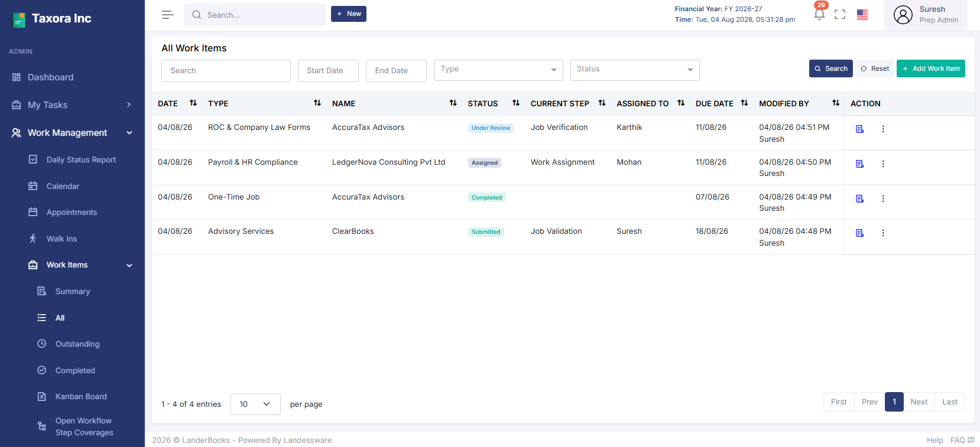Go to Last page in pagination

(x=950, y=402)
